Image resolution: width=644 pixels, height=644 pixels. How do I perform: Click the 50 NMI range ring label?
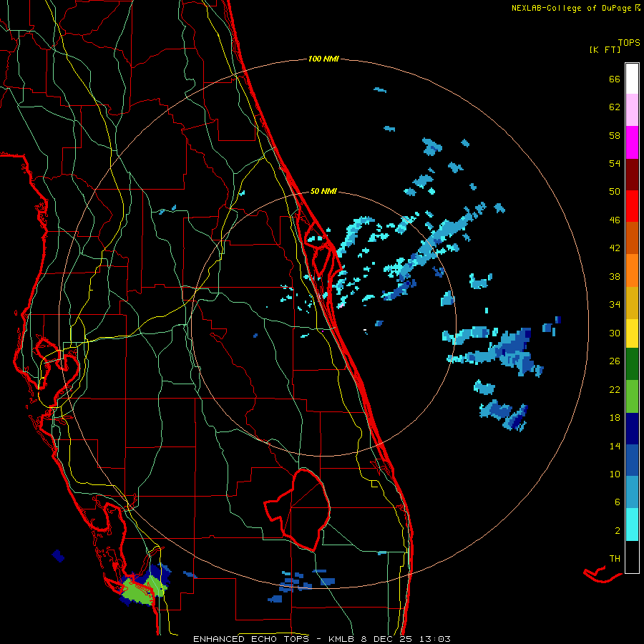pyautogui.click(x=323, y=191)
